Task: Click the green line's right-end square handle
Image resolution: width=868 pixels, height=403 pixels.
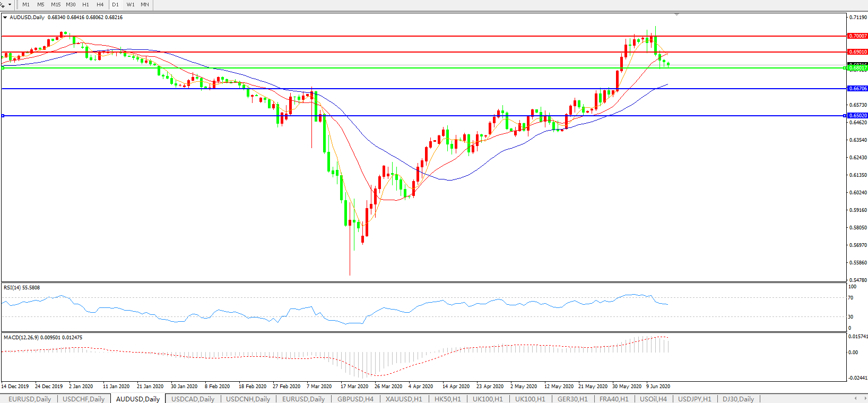Action: tap(845, 68)
